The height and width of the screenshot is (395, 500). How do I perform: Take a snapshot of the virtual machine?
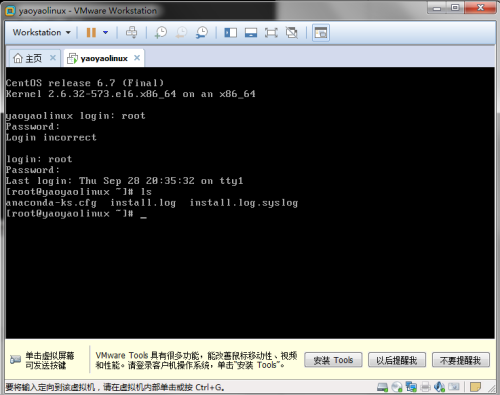pyautogui.click(x=161, y=32)
